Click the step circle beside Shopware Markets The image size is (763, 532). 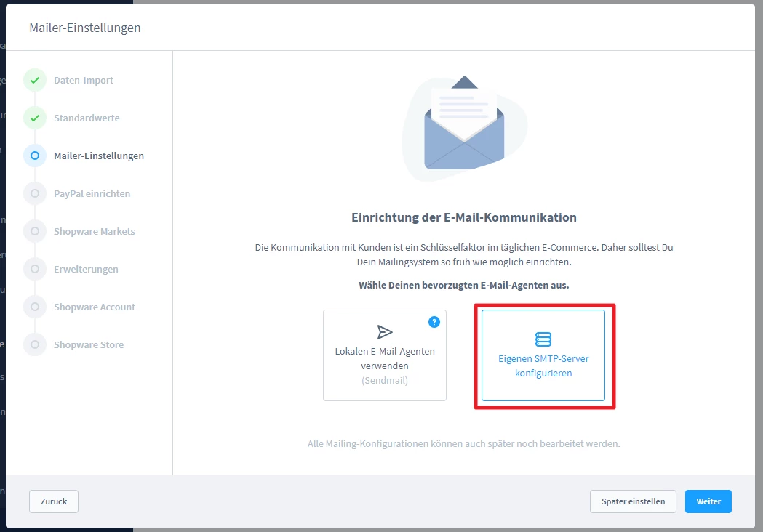(x=34, y=231)
